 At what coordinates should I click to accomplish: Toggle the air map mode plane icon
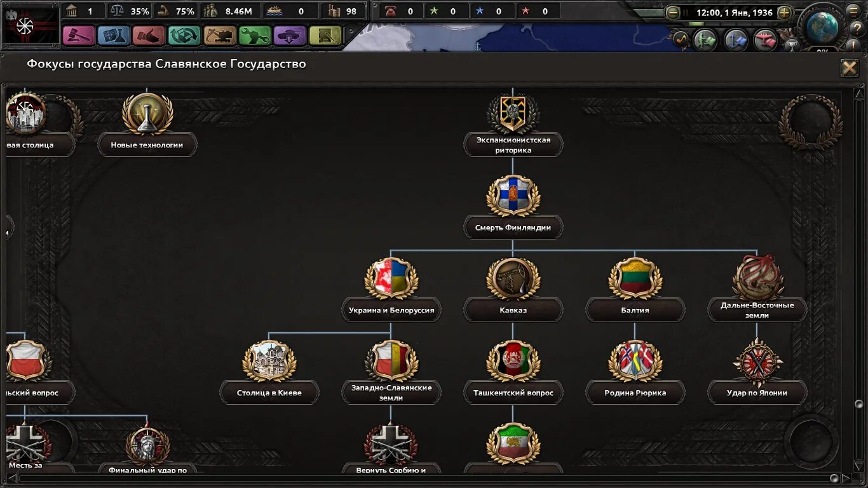pos(766,40)
